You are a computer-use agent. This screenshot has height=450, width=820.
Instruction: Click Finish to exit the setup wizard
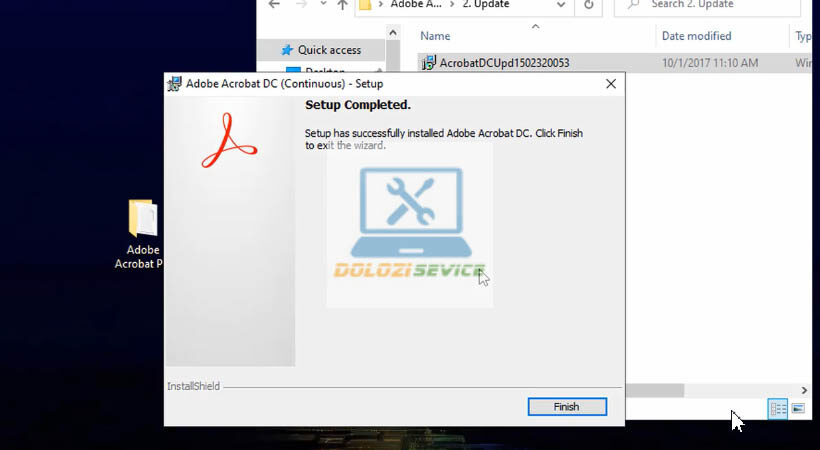(x=566, y=407)
